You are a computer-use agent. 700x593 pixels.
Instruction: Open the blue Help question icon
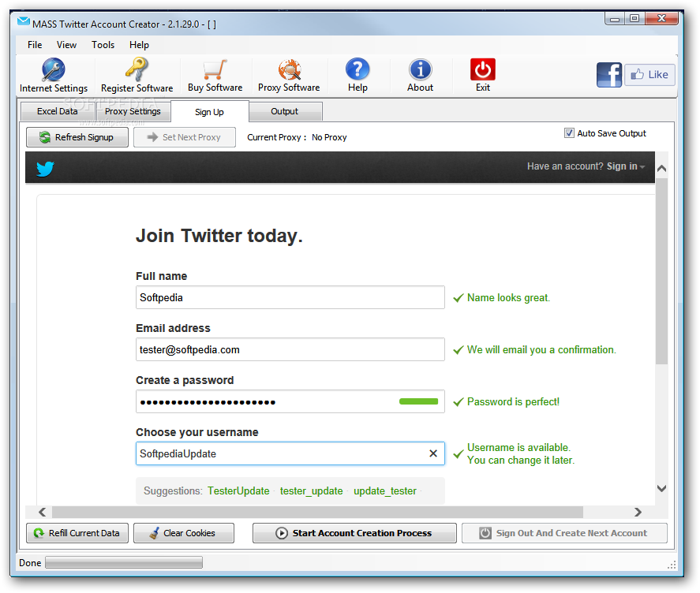coord(357,69)
